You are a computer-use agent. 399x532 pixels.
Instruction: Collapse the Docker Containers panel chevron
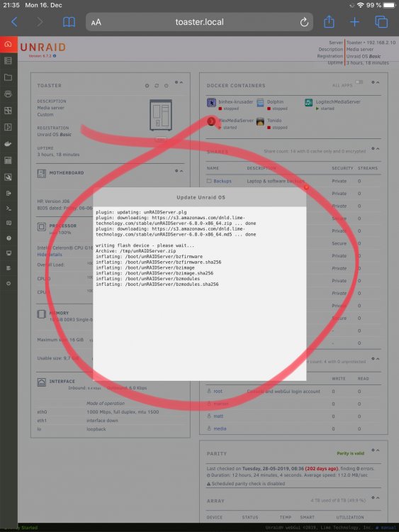pyautogui.click(x=378, y=82)
